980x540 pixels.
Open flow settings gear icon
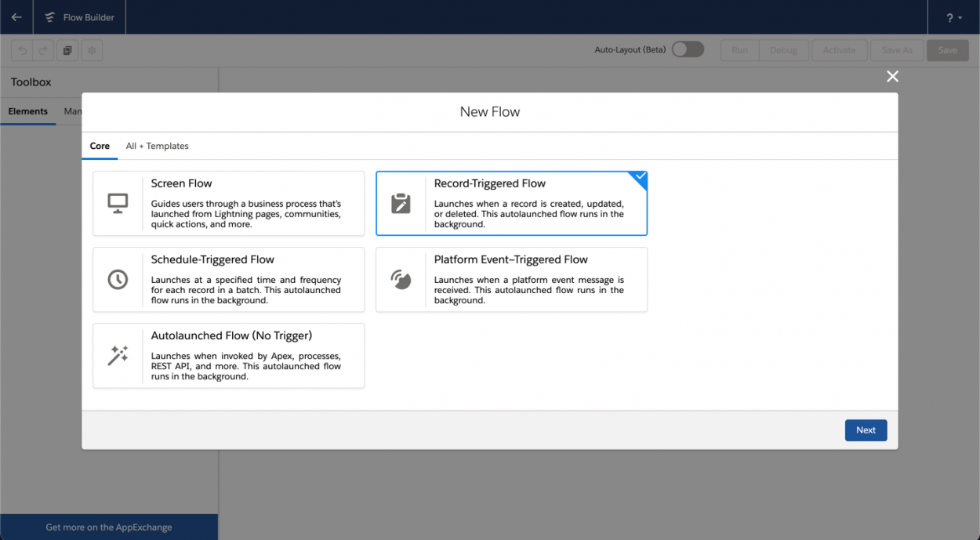92,51
